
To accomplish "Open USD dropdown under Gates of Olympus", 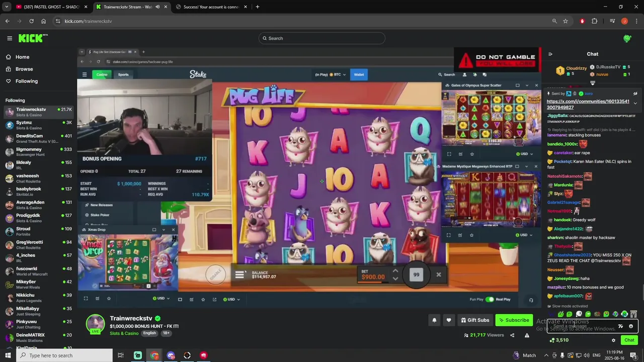I will pyautogui.click(x=524, y=154).
